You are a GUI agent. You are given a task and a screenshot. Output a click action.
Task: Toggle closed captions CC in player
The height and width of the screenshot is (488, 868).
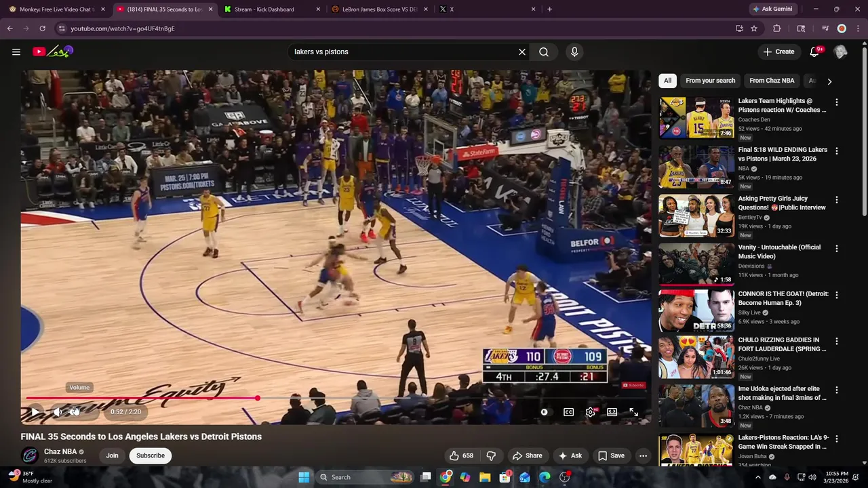pyautogui.click(x=568, y=411)
